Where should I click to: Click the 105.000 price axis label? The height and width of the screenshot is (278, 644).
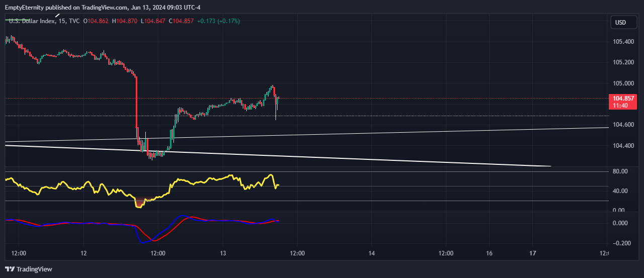tap(623, 83)
